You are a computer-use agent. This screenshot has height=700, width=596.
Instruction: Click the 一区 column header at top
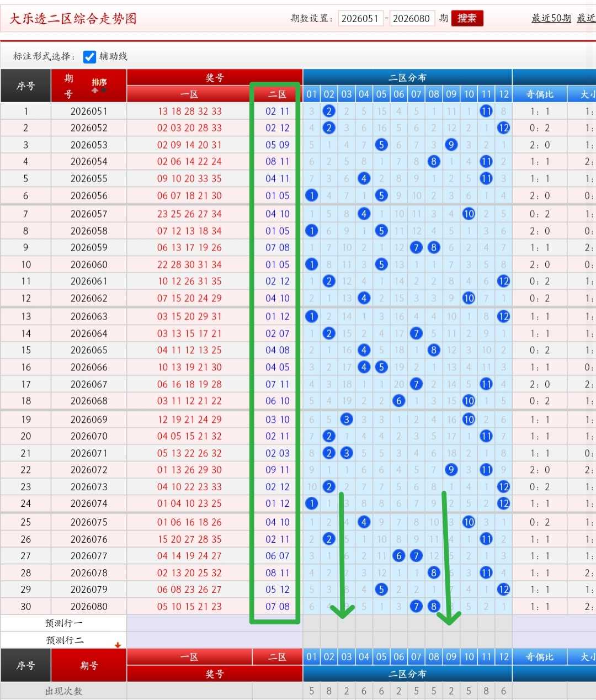coord(189,94)
